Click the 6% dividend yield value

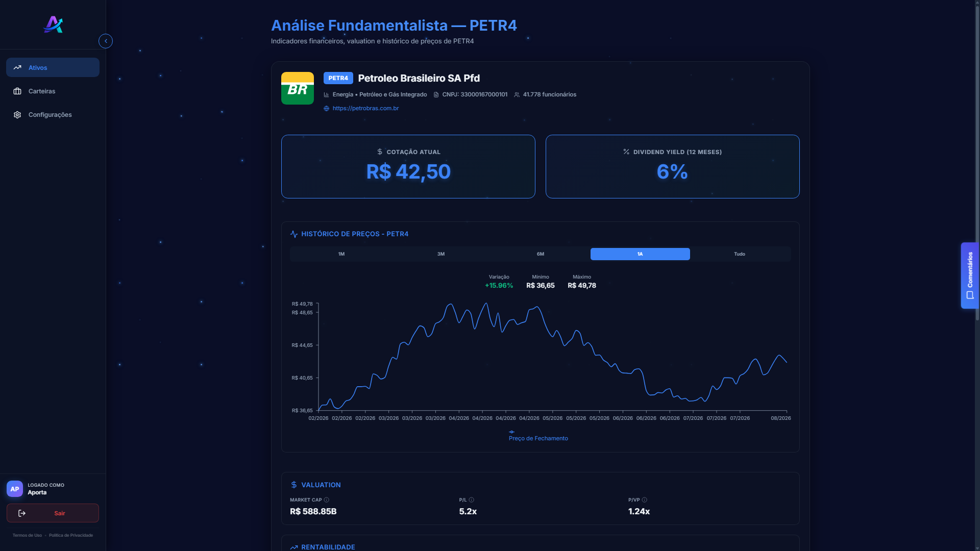(672, 172)
